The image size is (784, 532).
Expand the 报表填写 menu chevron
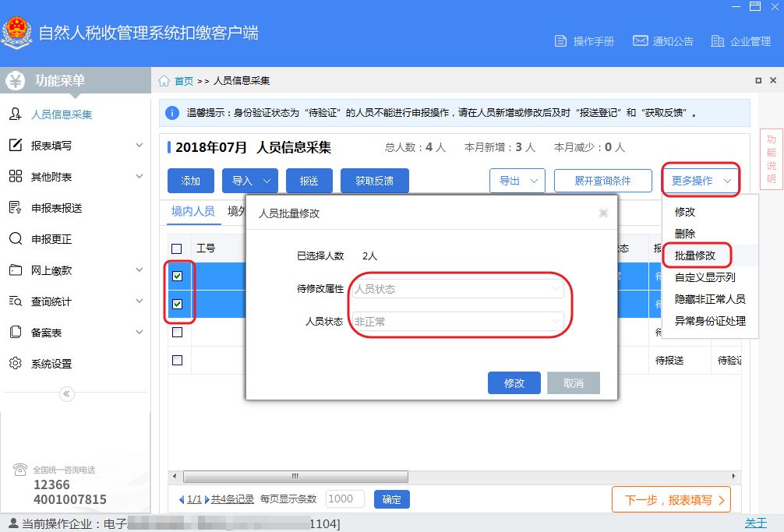pos(139,146)
